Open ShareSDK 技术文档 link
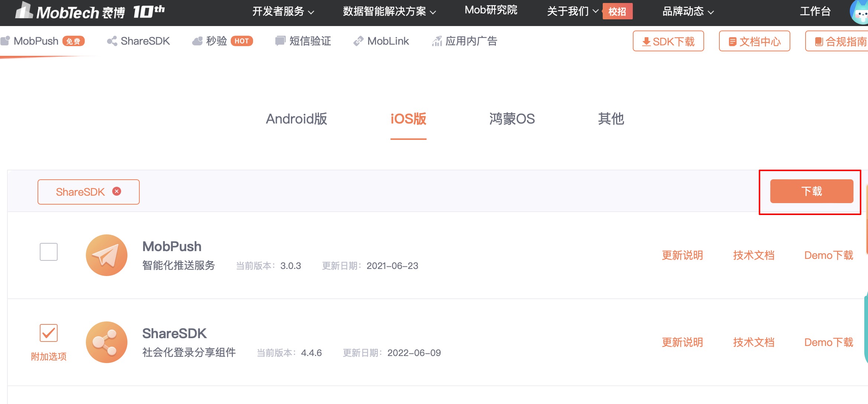The image size is (868, 404). tap(753, 342)
